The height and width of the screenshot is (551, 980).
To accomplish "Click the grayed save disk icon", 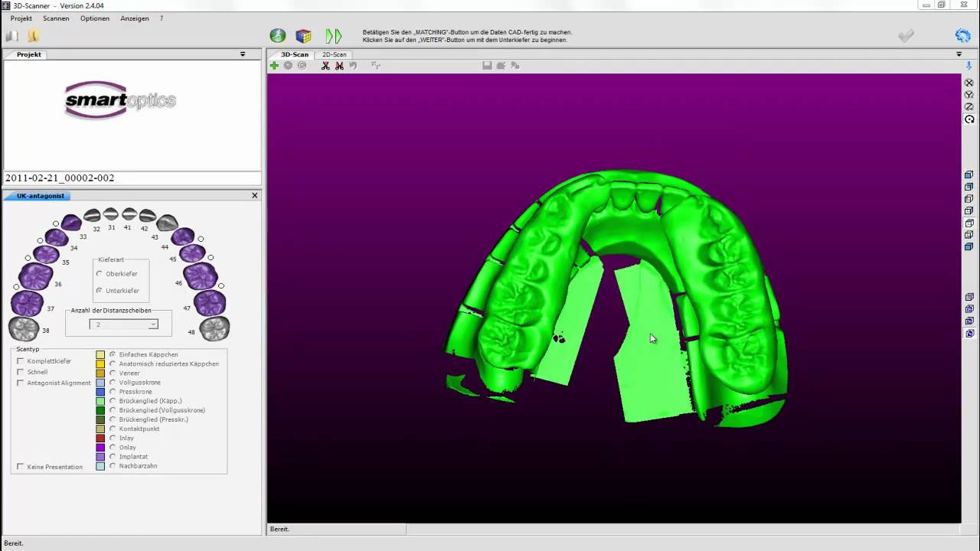I will click(x=487, y=66).
